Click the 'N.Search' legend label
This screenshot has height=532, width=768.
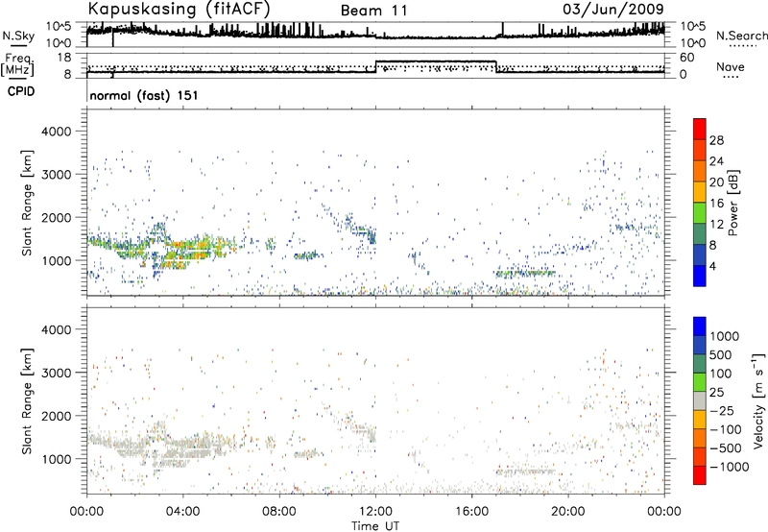pyautogui.click(x=741, y=36)
